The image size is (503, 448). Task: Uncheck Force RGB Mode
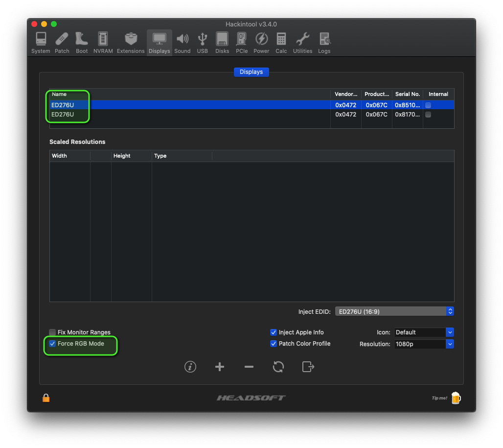(52, 344)
